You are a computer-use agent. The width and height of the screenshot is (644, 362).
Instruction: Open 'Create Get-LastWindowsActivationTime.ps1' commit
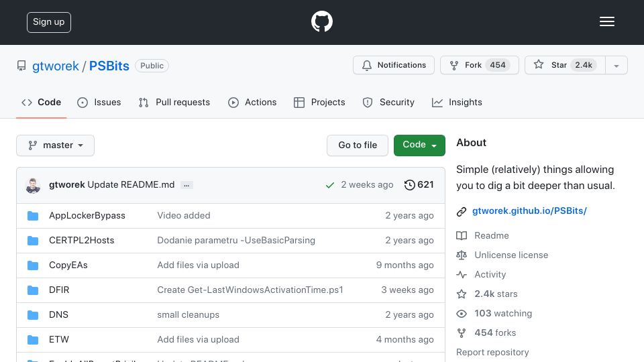coord(250,290)
